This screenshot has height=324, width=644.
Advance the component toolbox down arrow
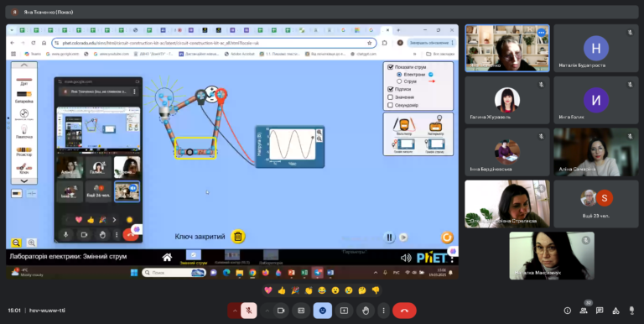click(x=23, y=181)
